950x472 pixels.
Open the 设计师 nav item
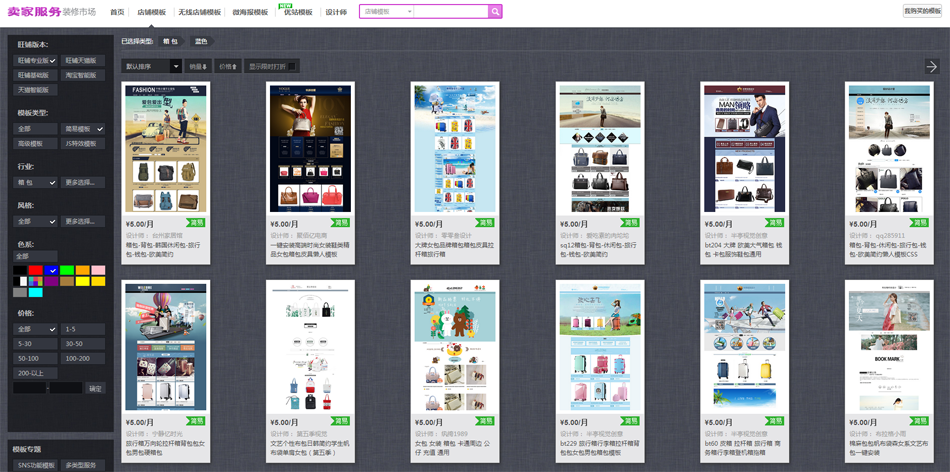(336, 12)
